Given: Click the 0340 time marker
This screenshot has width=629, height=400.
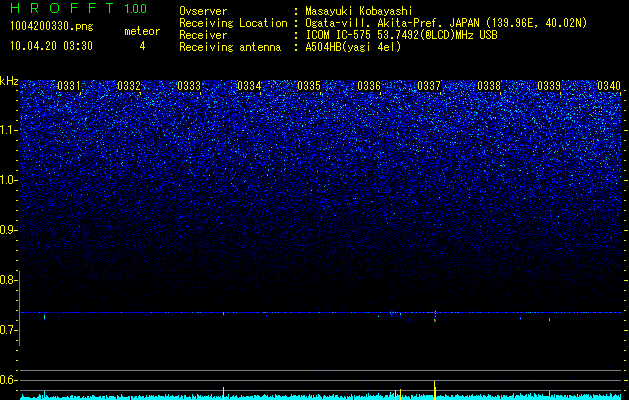Looking at the screenshot, I should [609, 86].
